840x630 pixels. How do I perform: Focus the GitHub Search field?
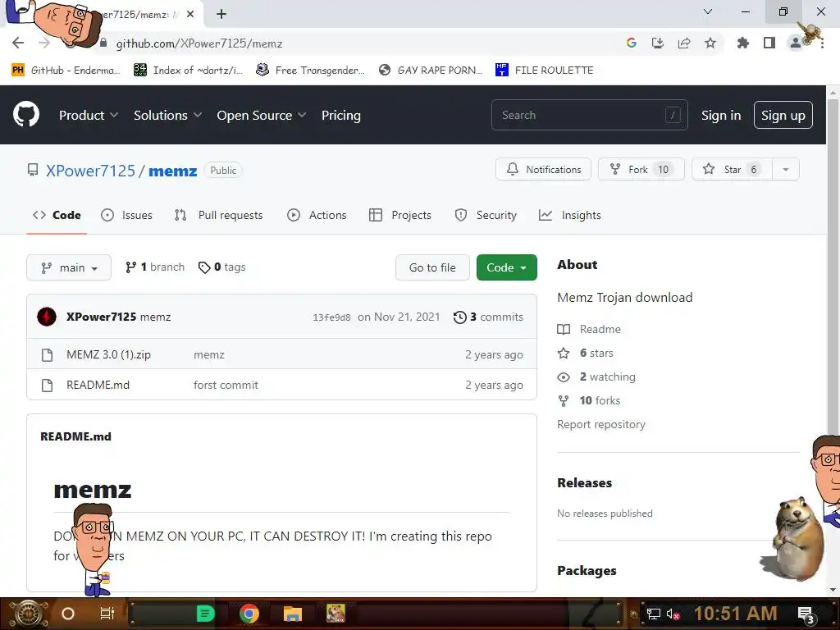tap(589, 115)
